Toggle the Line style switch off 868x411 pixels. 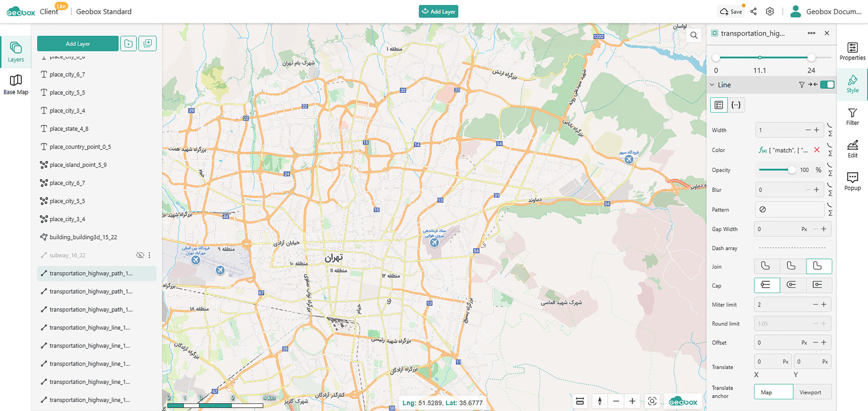(x=827, y=85)
